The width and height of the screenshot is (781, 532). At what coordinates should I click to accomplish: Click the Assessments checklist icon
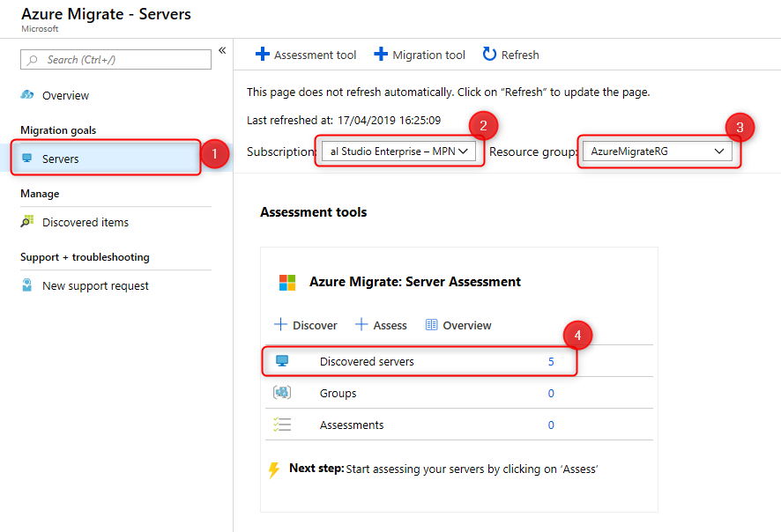tap(282, 425)
